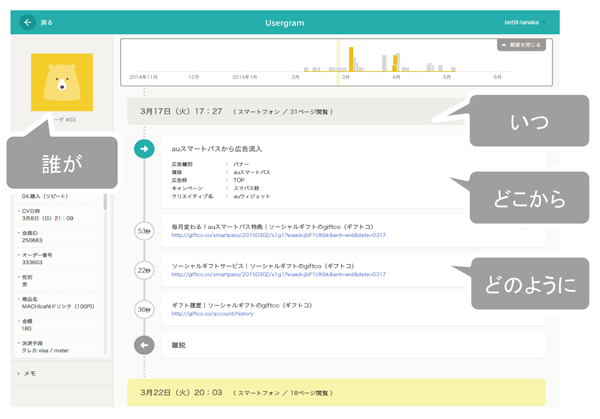Click the gray 離脱 exit arrow icon
This screenshot has width=600, height=419.
[144, 345]
